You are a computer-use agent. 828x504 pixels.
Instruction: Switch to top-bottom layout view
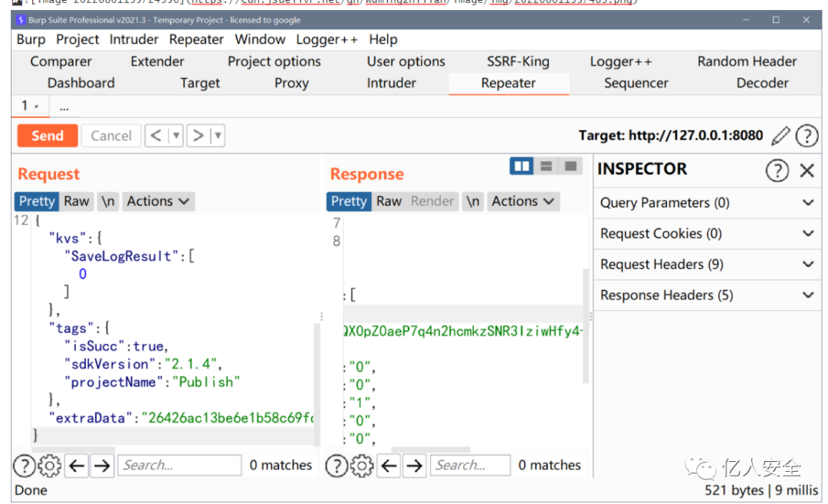pos(546,166)
